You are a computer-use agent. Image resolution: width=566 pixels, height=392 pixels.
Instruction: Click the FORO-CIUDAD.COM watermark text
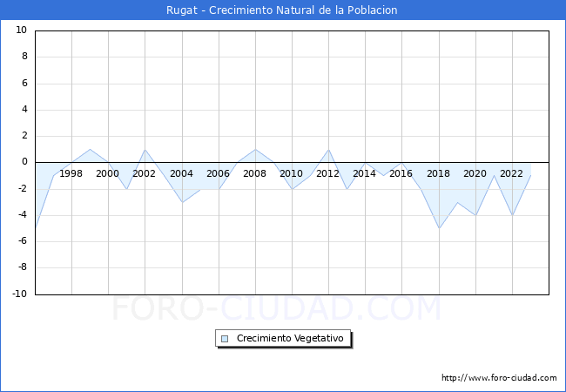pos(277,309)
